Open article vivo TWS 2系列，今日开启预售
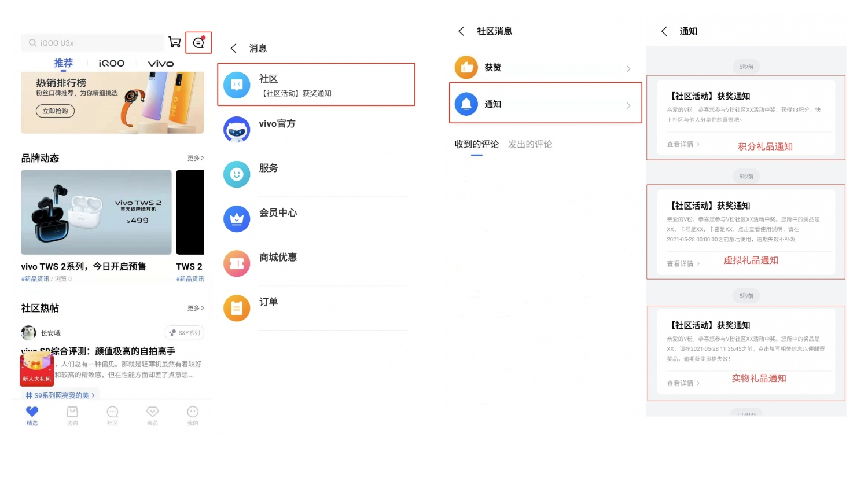Image resolution: width=868 pixels, height=488 pixels. coord(83,266)
